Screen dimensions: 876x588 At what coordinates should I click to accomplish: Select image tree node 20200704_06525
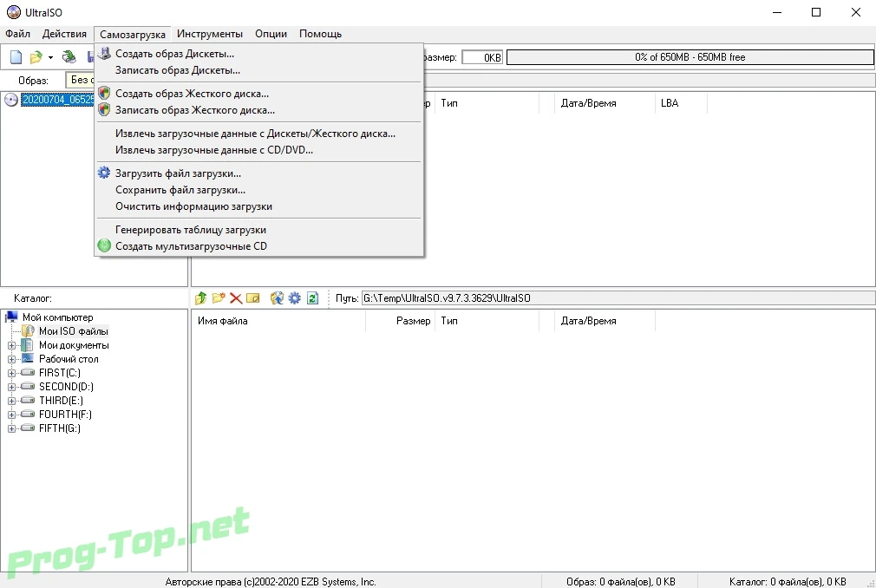tap(57, 100)
